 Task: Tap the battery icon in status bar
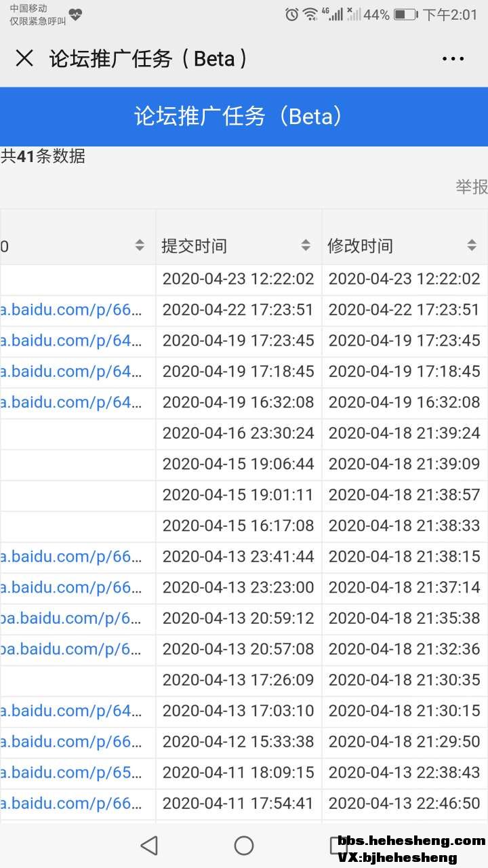click(x=405, y=14)
